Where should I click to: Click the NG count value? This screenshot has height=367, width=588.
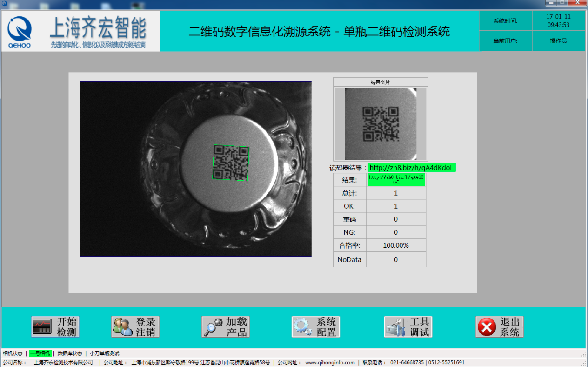click(396, 232)
